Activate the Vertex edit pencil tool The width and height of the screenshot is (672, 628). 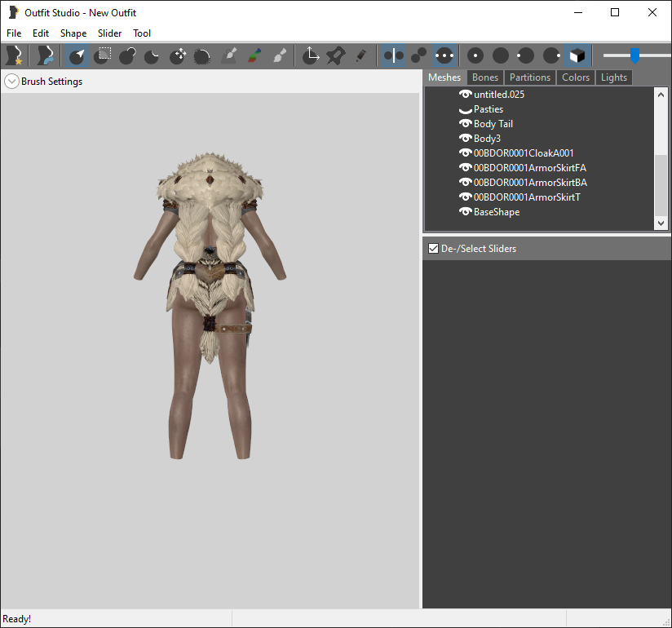coord(360,55)
